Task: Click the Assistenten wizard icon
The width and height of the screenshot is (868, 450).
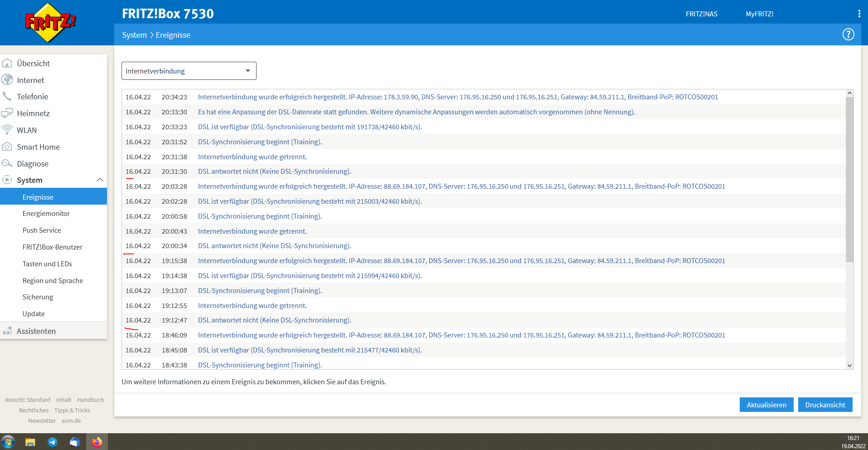Action: [x=7, y=331]
